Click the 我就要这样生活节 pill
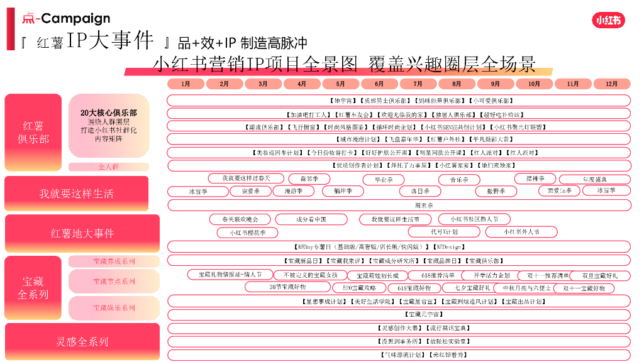Image resolution: width=644 pixels, height=362 pixels. click(396, 219)
